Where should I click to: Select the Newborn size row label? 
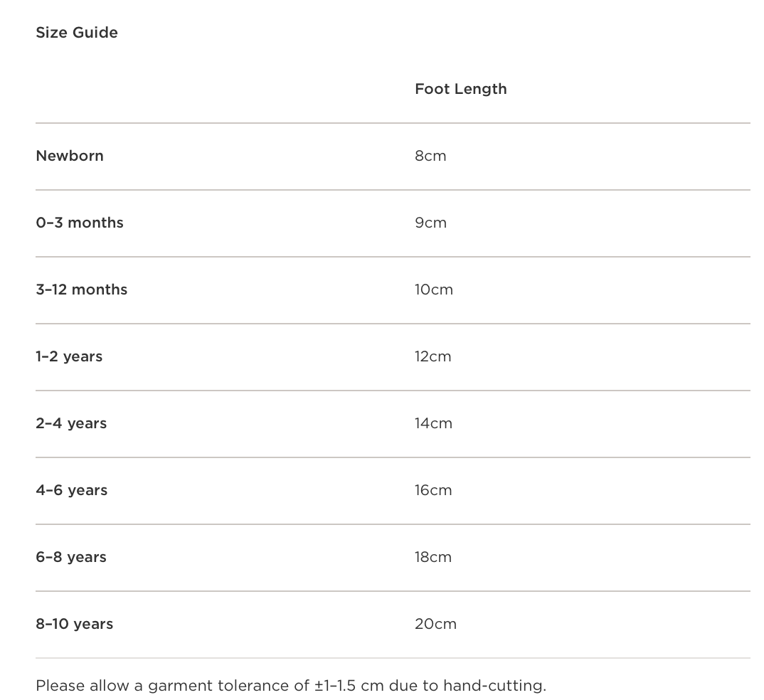pos(70,156)
